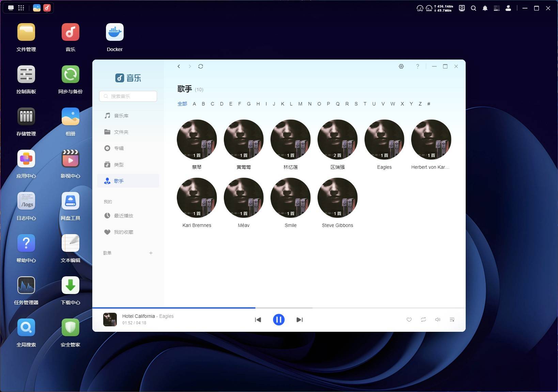Screen dimensions: 558x392
Task: Open the 文件夹 (Folders) view in music app
Action: (121, 132)
